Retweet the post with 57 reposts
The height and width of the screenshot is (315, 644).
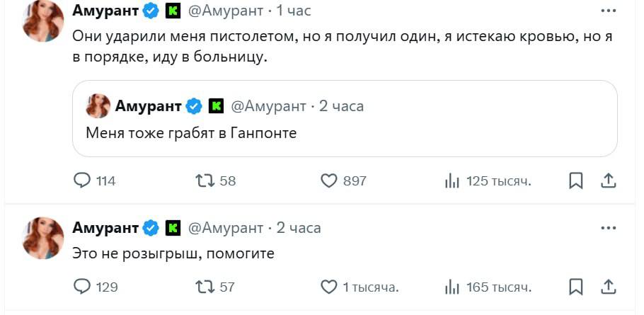pos(205,287)
